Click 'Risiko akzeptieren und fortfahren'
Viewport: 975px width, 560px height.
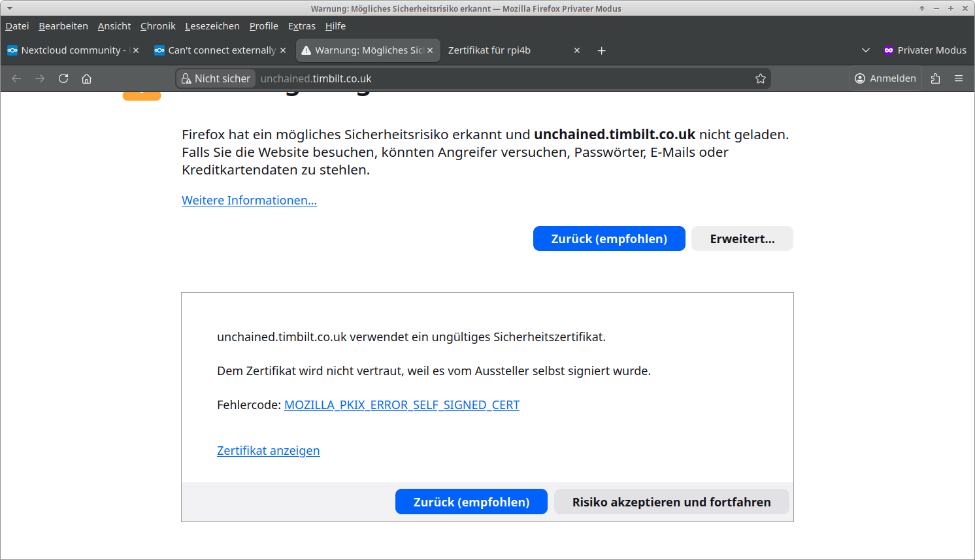coord(671,502)
